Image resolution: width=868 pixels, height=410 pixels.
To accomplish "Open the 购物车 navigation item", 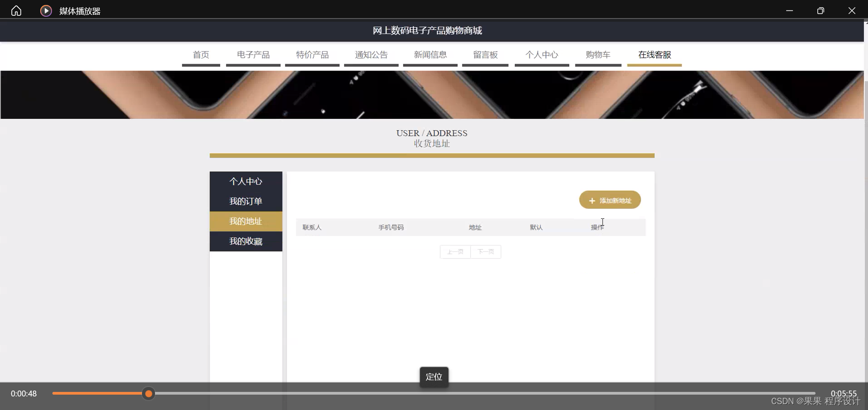I will [x=598, y=55].
